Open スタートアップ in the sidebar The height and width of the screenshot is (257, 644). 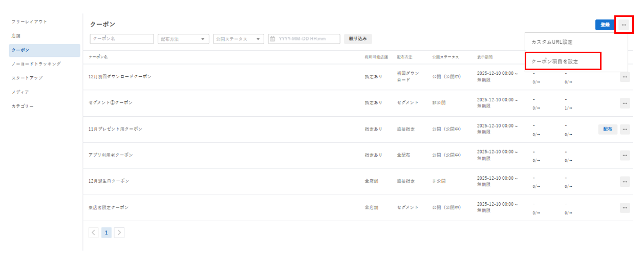click(x=44, y=78)
